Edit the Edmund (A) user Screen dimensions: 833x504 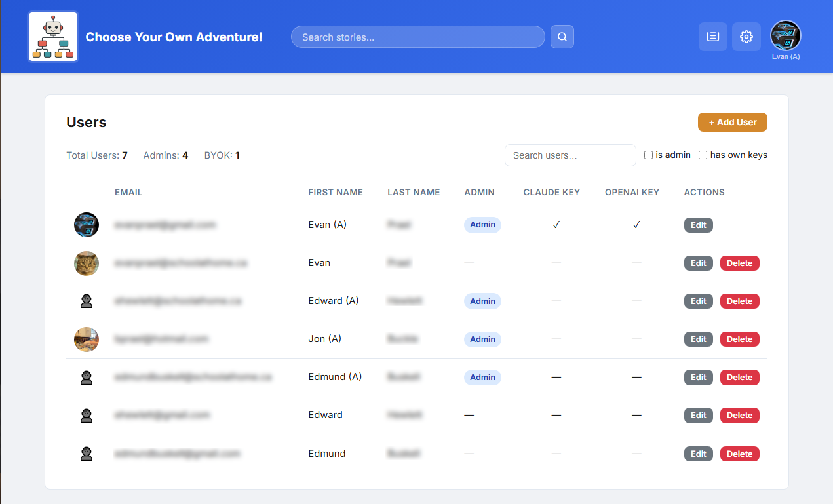pyautogui.click(x=699, y=377)
